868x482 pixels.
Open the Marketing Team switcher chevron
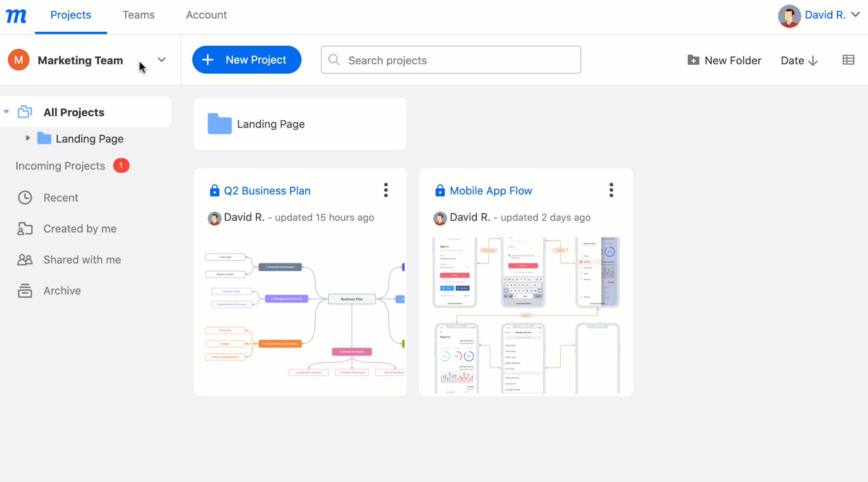(162, 60)
